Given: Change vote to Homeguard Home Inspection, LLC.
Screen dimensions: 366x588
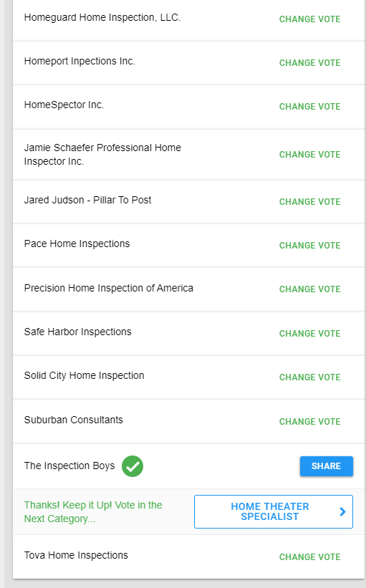Looking at the screenshot, I should click(x=309, y=19).
